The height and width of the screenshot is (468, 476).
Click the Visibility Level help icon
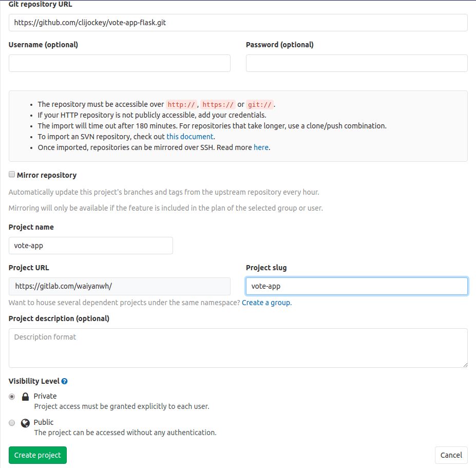[64, 381]
